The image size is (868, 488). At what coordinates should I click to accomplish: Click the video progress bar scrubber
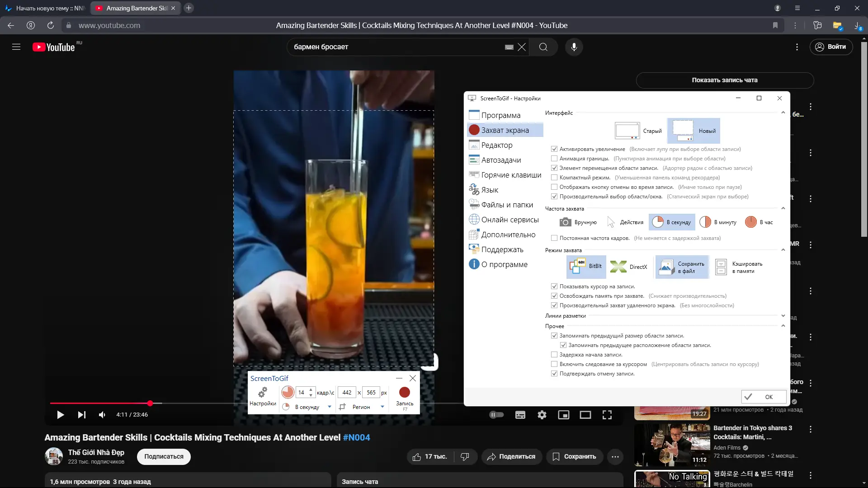coord(150,403)
